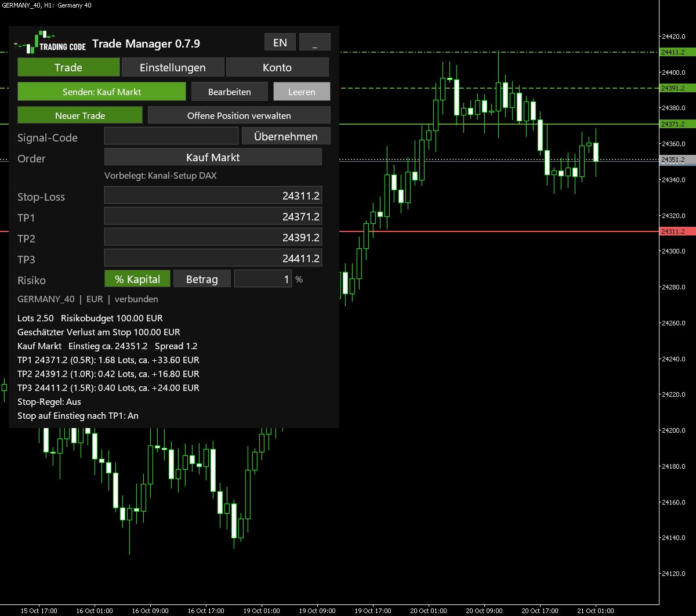The height and width of the screenshot is (616, 696).
Task: Open the Order type Kauf Markt selector
Action: tap(213, 157)
